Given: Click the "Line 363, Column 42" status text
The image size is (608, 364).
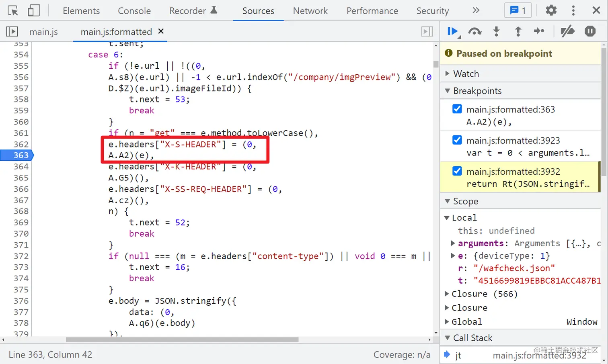Looking at the screenshot, I should pos(50,355).
